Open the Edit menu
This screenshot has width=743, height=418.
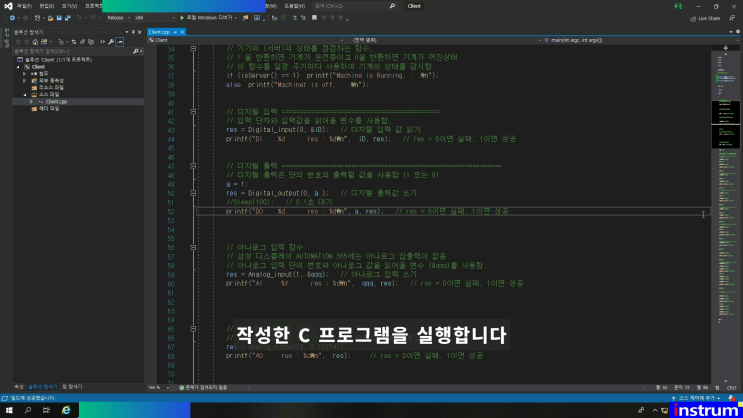point(46,6)
